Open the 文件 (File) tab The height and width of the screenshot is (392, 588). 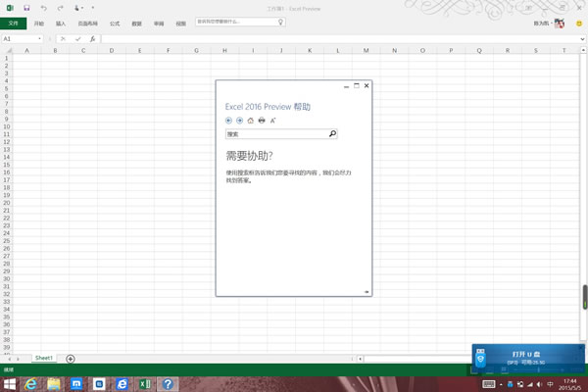click(x=14, y=22)
